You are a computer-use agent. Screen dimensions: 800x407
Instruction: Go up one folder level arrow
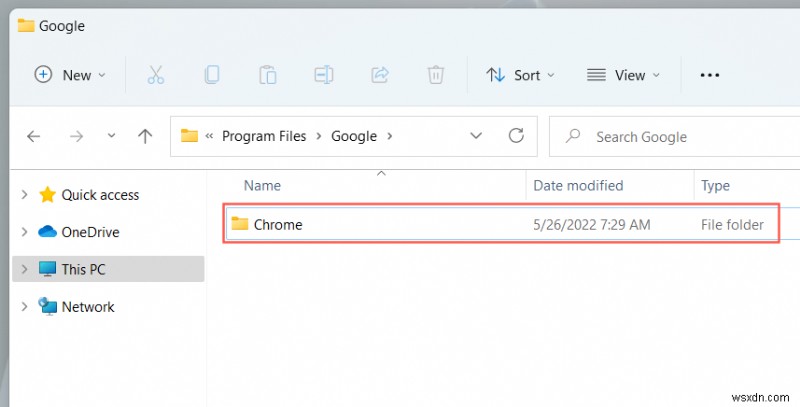(x=145, y=136)
